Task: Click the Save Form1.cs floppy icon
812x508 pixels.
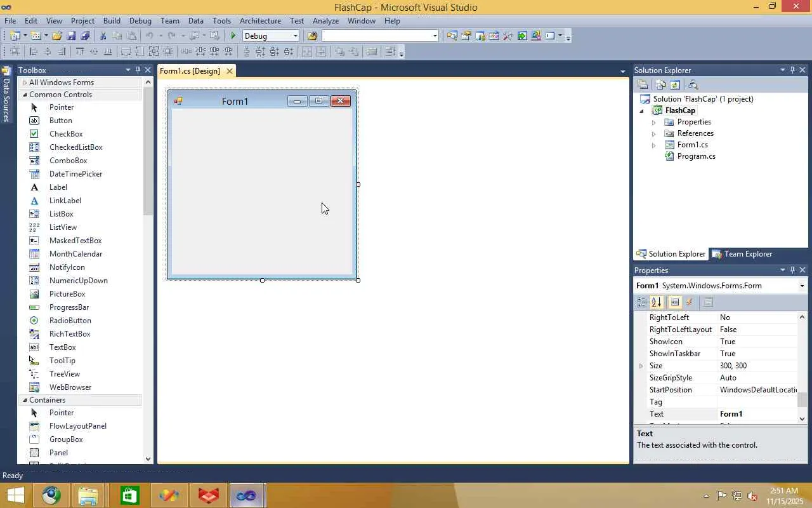Action: point(71,36)
